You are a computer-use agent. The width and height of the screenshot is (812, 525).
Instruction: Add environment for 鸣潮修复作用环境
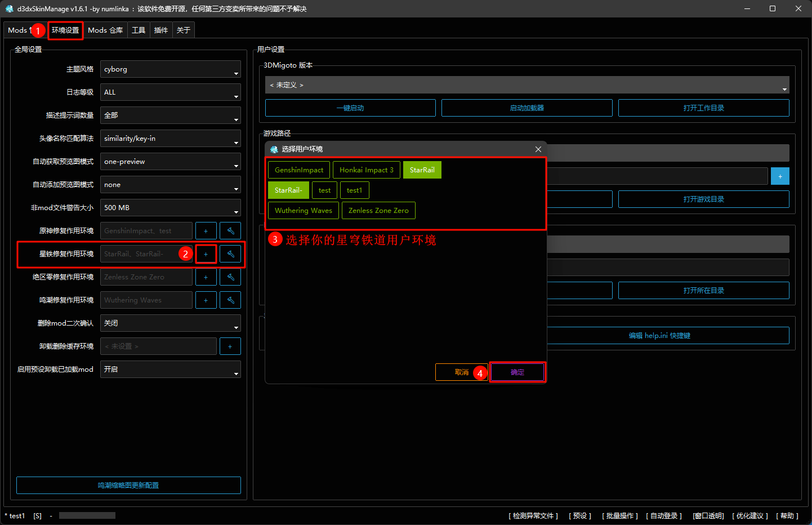[x=206, y=300]
